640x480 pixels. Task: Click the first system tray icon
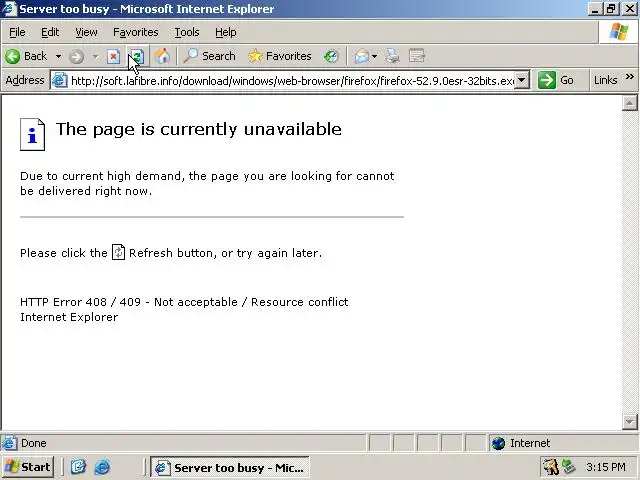(x=551, y=467)
